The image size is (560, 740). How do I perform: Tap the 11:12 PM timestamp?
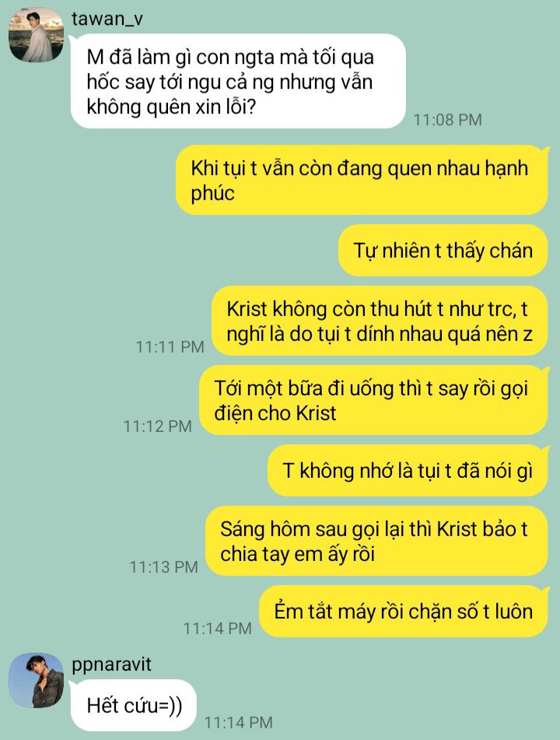coord(158,426)
